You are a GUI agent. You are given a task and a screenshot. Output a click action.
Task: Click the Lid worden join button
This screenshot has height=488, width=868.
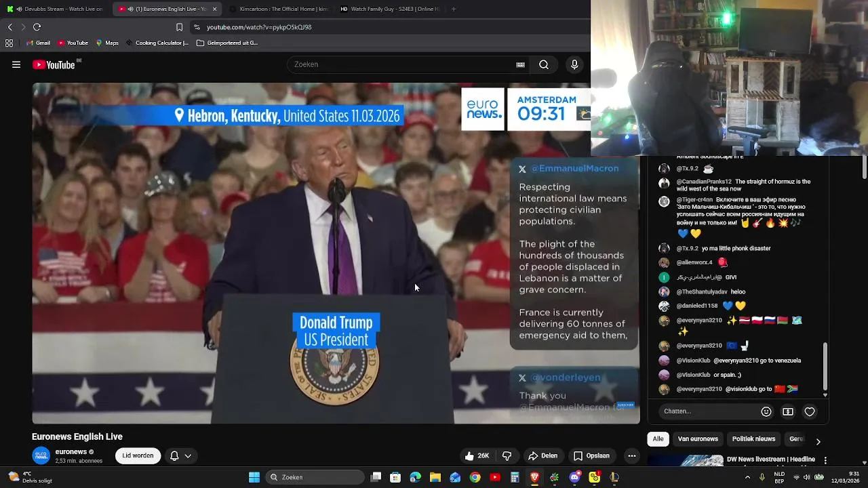(138, 455)
